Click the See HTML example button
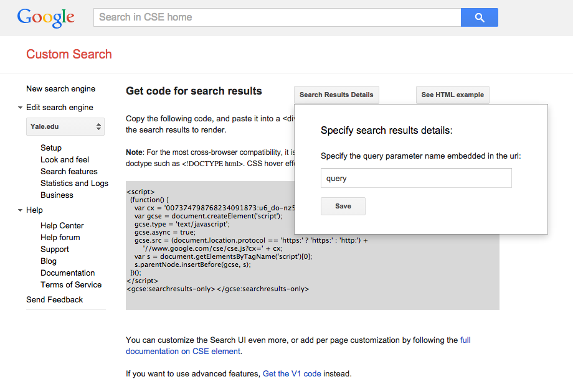573x392 pixels. pyautogui.click(x=452, y=95)
